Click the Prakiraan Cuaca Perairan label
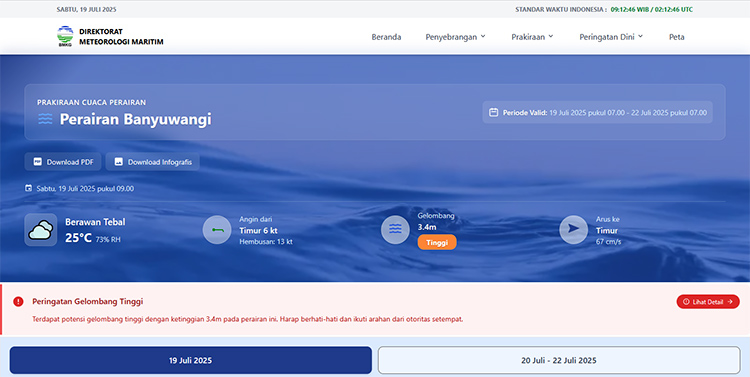The height and width of the screenshot is (377, 750). [91, 102]
